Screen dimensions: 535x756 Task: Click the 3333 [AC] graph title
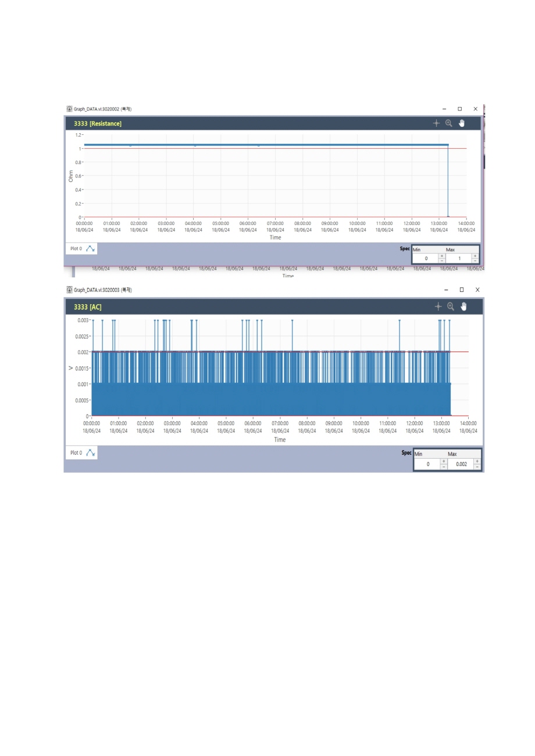tap(88, 306)
